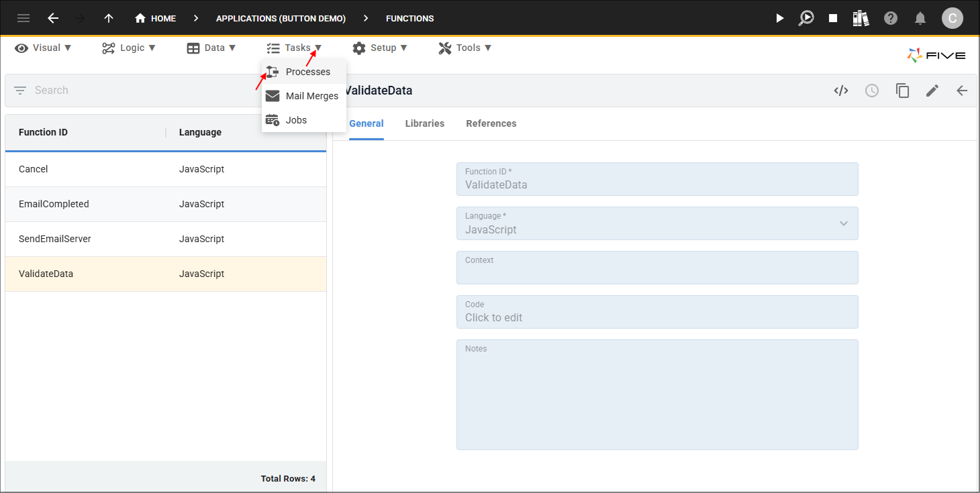Open the Data menu
Screen dimensions: 980x493
click(211, 48)
